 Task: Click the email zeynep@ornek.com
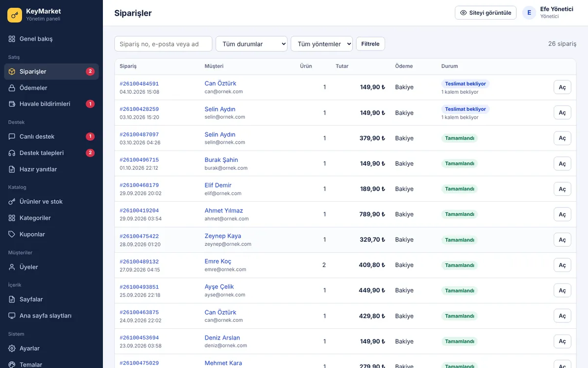click(x=228, y=244)
